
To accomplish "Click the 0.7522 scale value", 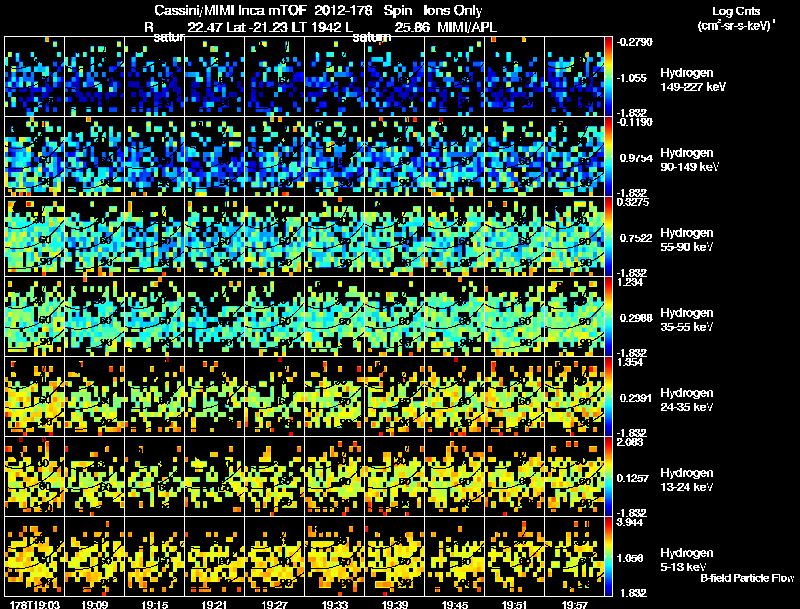I will click(636, 238).
